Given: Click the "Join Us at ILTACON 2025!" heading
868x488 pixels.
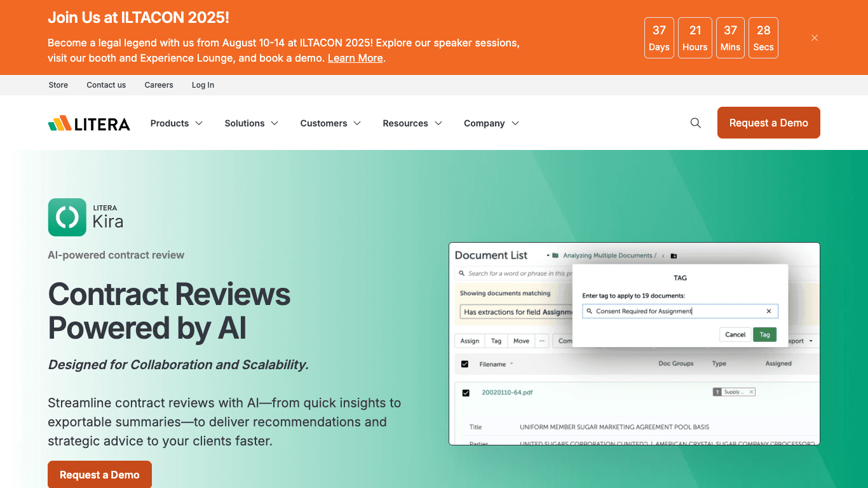Looking at the screenshot, I should click(139, 18).
